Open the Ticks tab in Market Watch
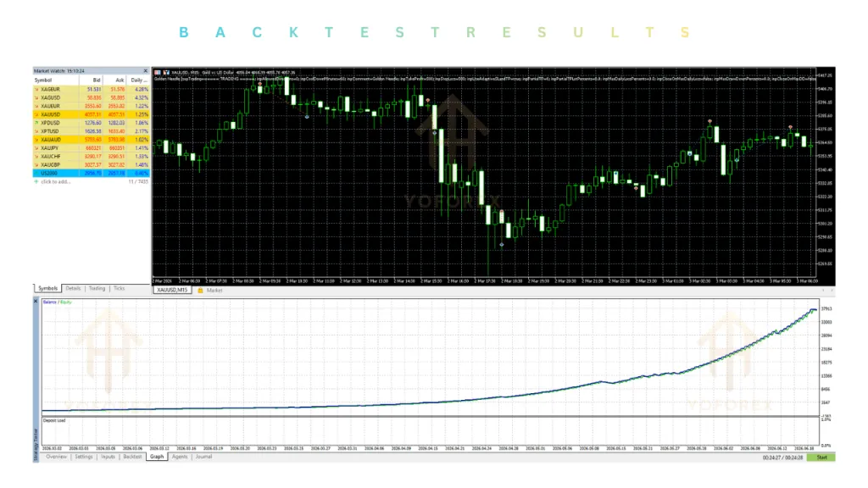The height and width of the screenshot is (488, 868). 119,288
